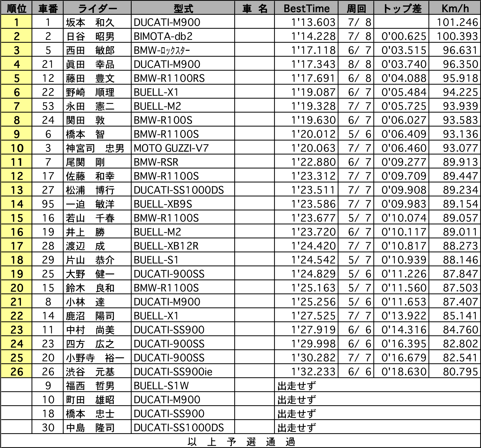The image size is (481, 448).
Task: Select rider name 日谷 昭男
Action: pyautogui.click(x=90, y=36)
